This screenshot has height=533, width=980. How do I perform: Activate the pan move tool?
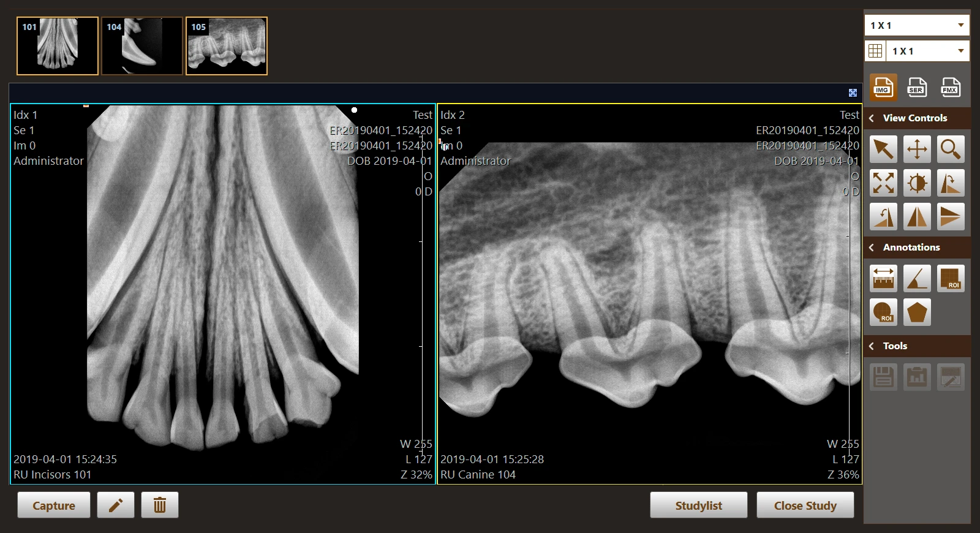point(917,149)
